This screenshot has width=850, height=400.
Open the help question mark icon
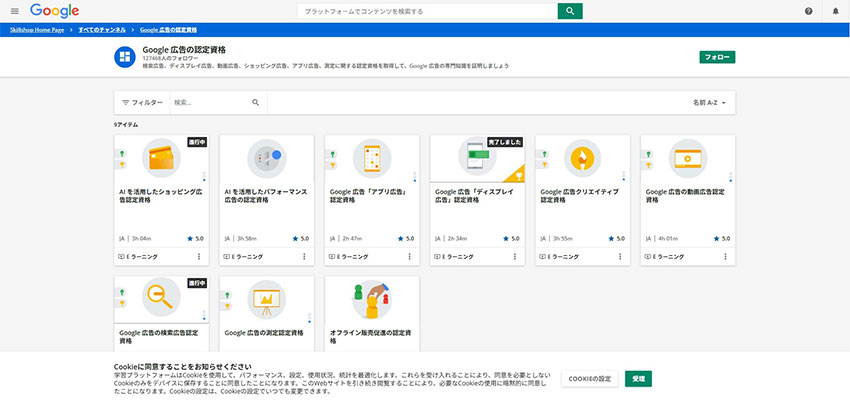[x=809, y=11]
